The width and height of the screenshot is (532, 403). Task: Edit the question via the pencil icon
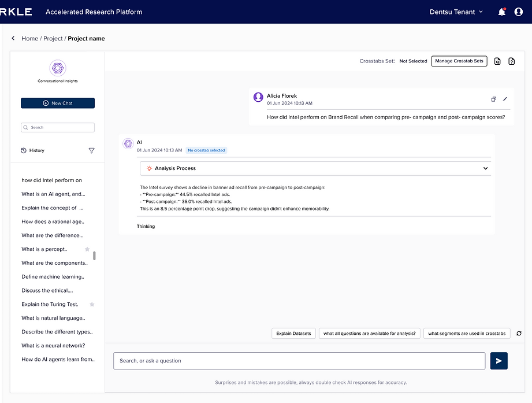[505, 99]
